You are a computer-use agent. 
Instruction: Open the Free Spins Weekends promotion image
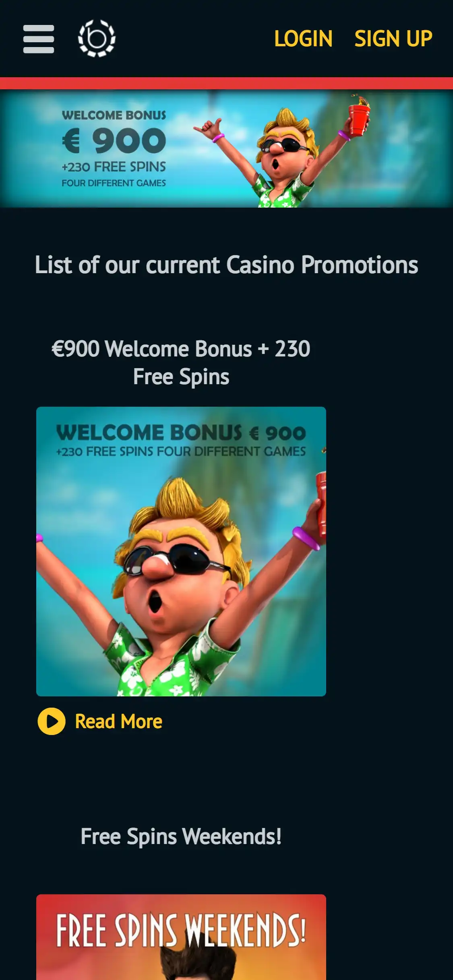[x=181, y=937]
